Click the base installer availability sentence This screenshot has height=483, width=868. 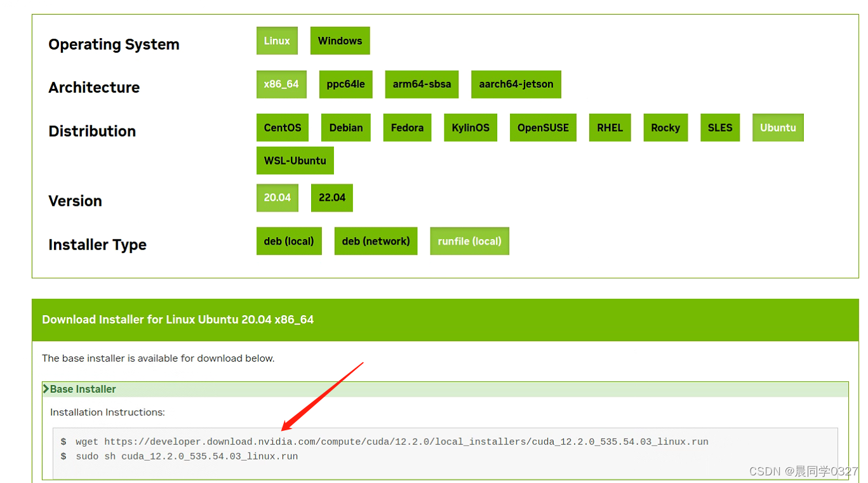click(x=158, y=358)
